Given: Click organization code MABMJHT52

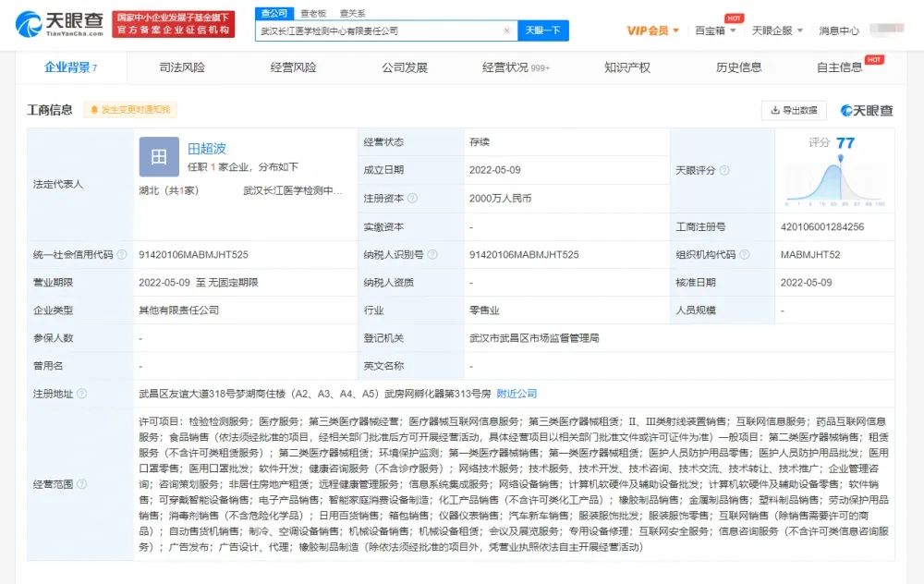Looking at the screenshot, I should click(810, 255).
